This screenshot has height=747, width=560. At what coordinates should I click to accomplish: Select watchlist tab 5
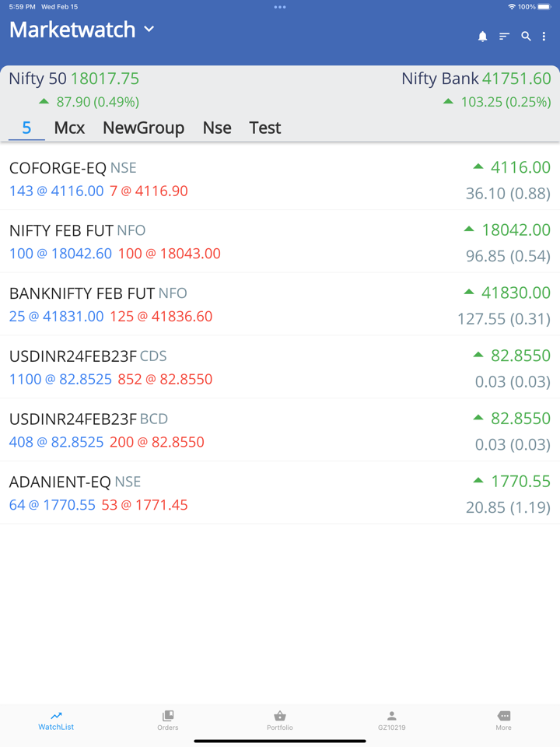pos(26,128)
